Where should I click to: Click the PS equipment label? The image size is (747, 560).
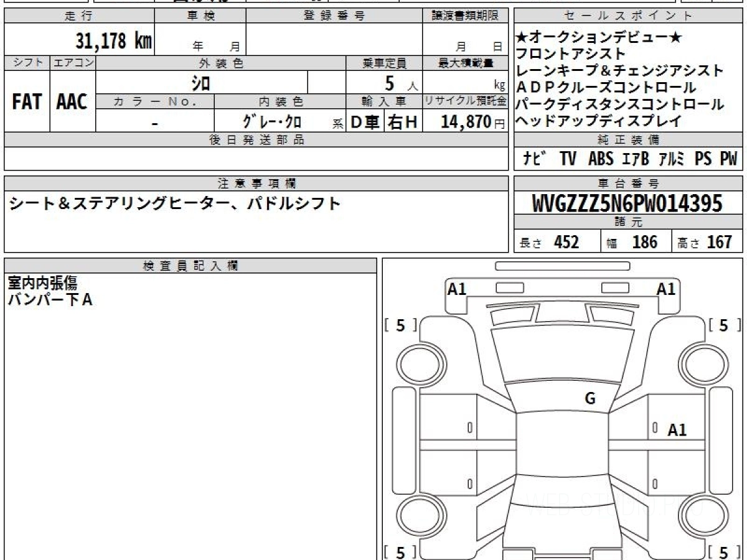click(x=703, y=159)
